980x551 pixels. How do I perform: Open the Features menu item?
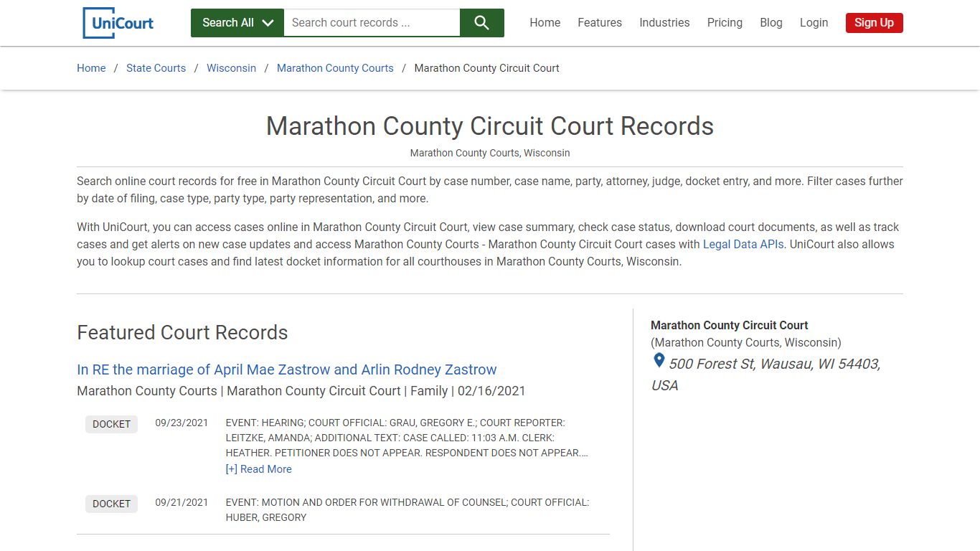pos(600,23)
